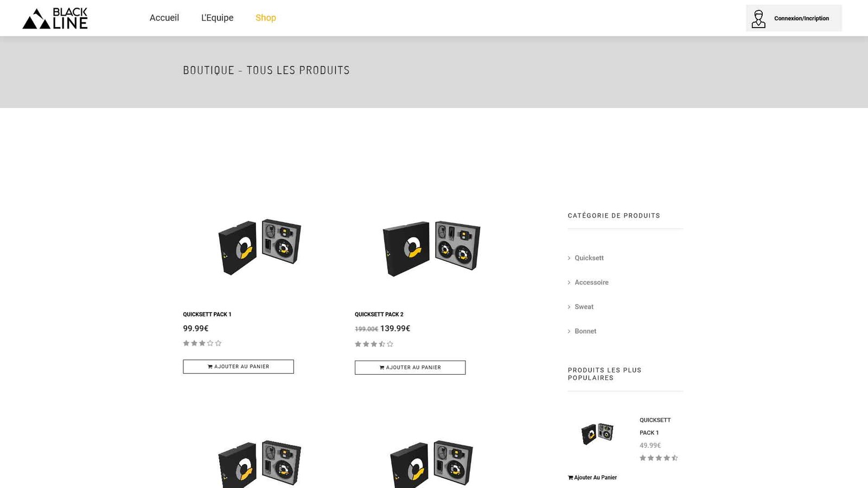Screen dimensions: 868x488
Task: Click the Black Line logo
Action: tap(55, 18)
